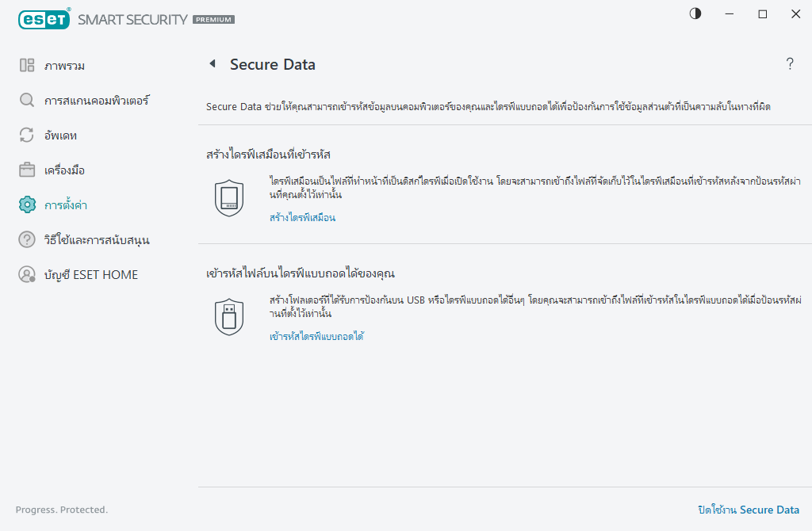Select the computer scan magnifier icon

pyautogui.click(x=26, y=100)
